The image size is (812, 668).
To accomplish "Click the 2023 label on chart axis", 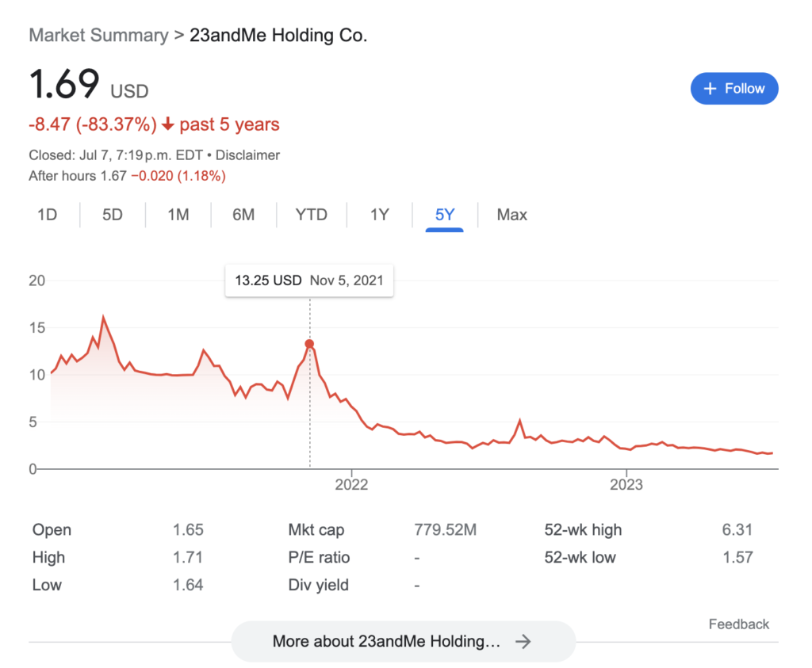I will [x=626, y=485].
